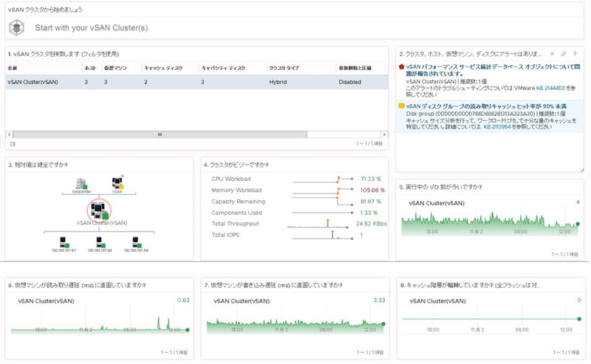Image resolution: width=591 pixels, height=364 pixels.
Task: Click Memory Workload metric label
Action: click(236, 190)
